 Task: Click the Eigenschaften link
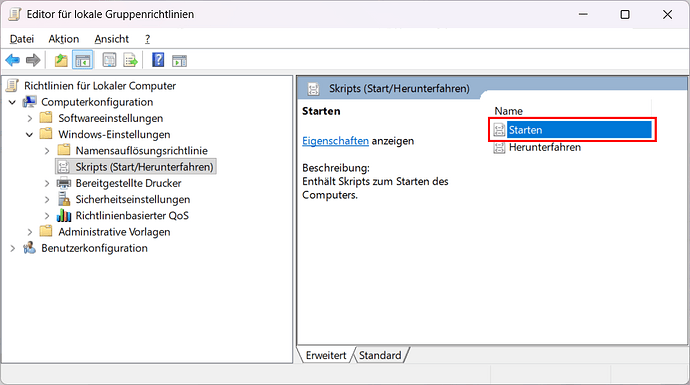[335, 141]
